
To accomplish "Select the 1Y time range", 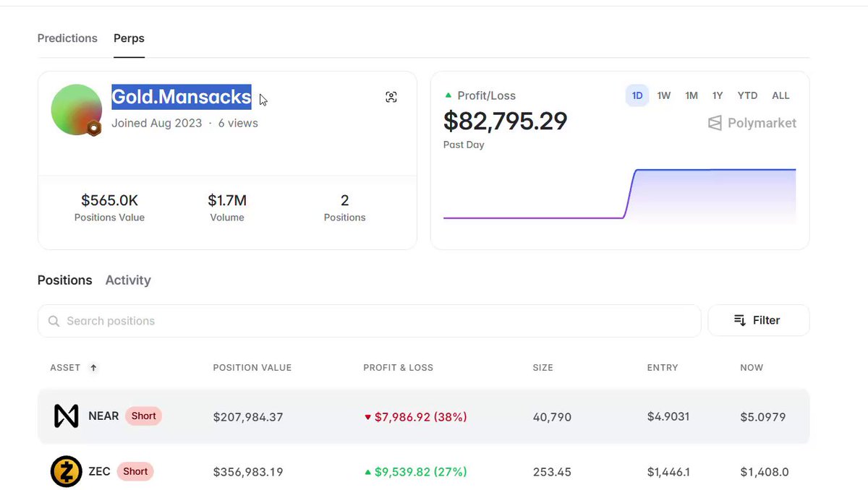I will click(718, 95).
